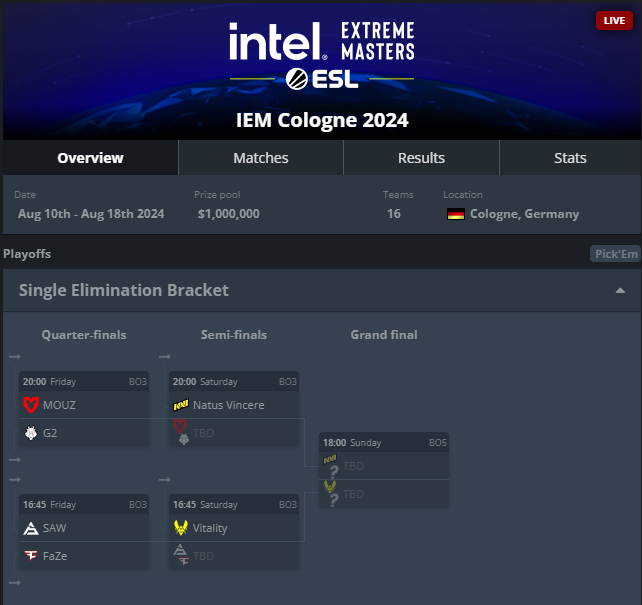Open the 16:45 Friday match header

84,504
